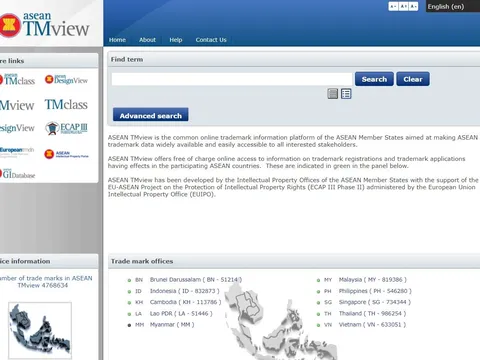Open the large DesignView link logo
This screenshot has width=480, height=360.
[17, 128]
